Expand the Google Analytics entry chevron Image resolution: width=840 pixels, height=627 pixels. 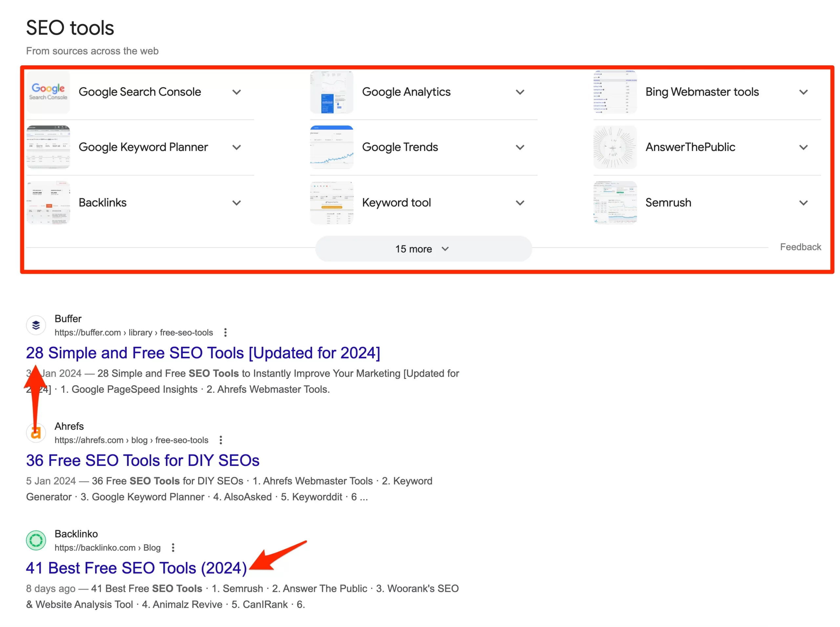click(520, 92)
